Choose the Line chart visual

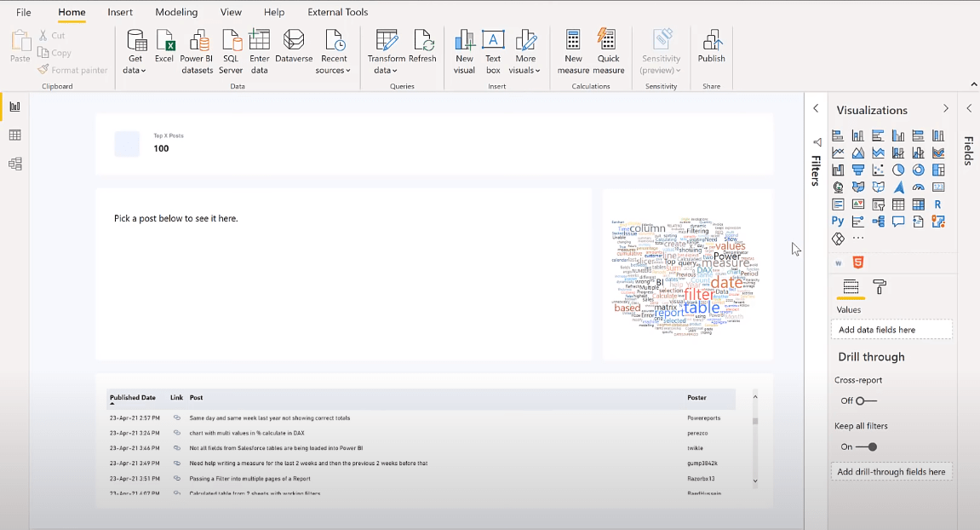pos(838,153)
